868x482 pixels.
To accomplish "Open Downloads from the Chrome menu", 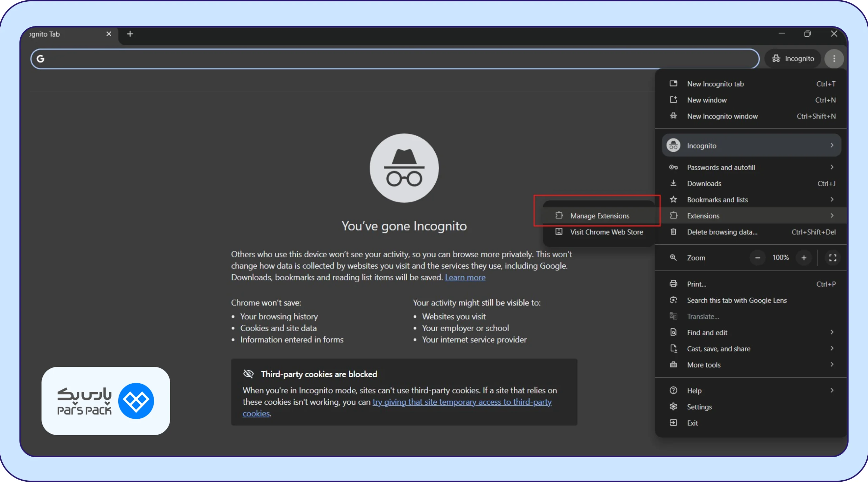I will (751, 183).
